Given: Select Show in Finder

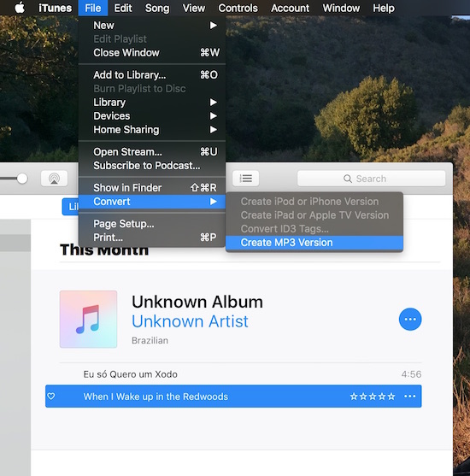Looking at the screenshot, I should pyautogui.click(x=152, y=188).
